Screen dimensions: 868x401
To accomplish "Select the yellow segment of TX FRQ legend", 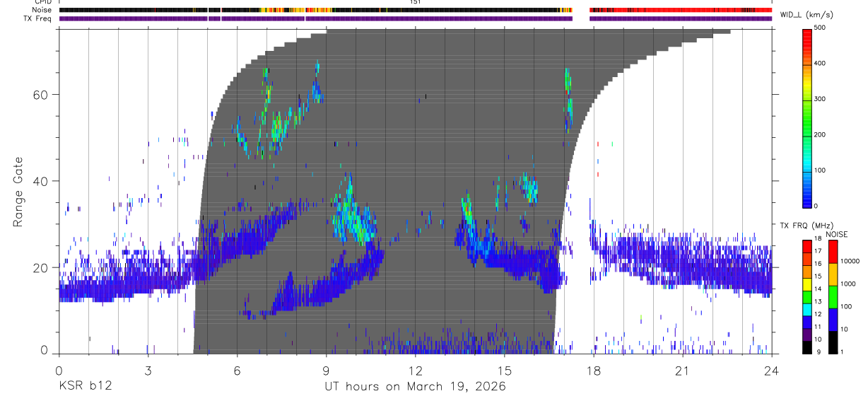I will point(807,284).
